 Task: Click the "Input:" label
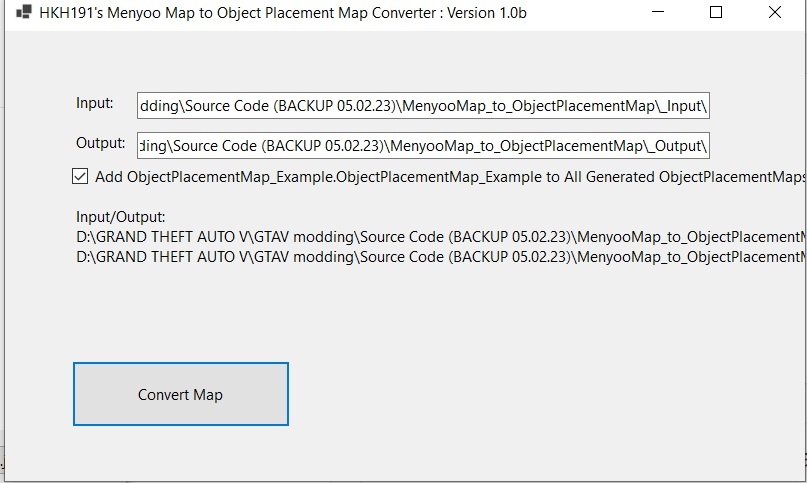95,103
